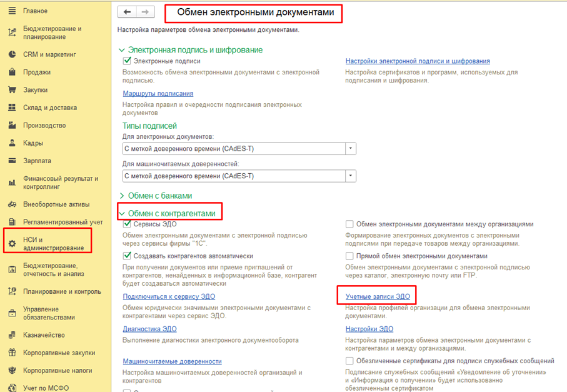Open the Учет по МСФО section
The height and width of the screenshot is (392, 567).
tap(46, 388)
